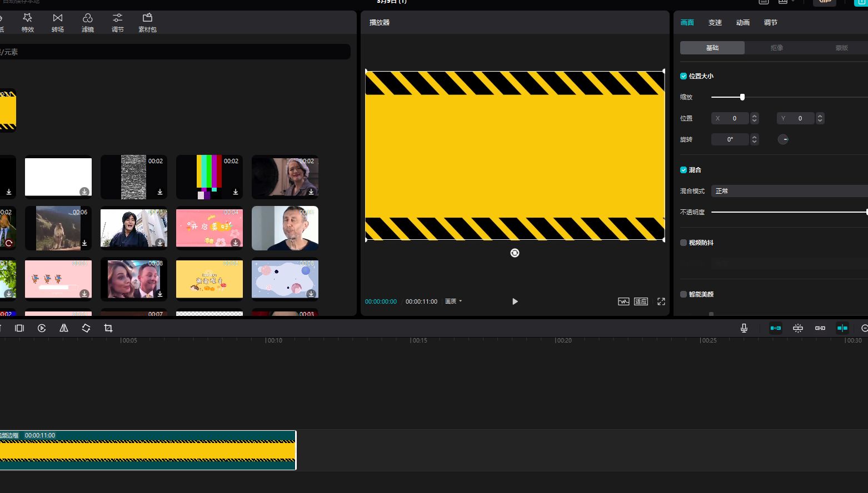Click the rotate handle below preview frame
This screenshot has width=868, height=493.
[515, 253]
